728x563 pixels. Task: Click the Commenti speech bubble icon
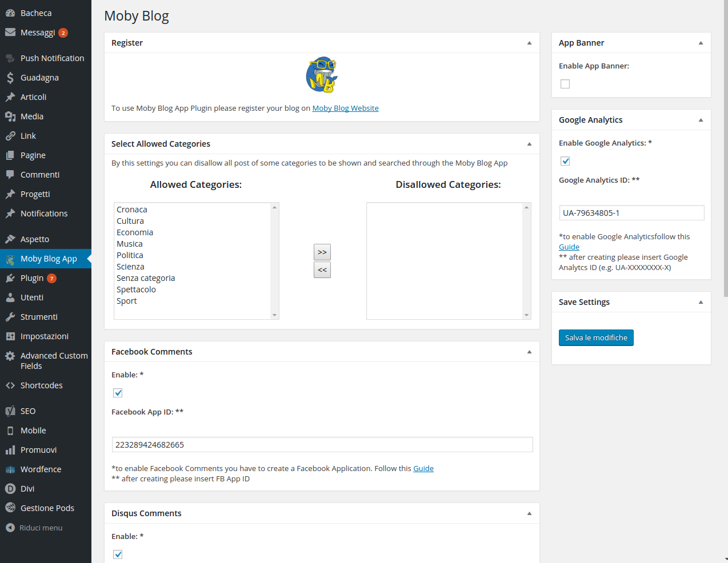click(10, 175)
